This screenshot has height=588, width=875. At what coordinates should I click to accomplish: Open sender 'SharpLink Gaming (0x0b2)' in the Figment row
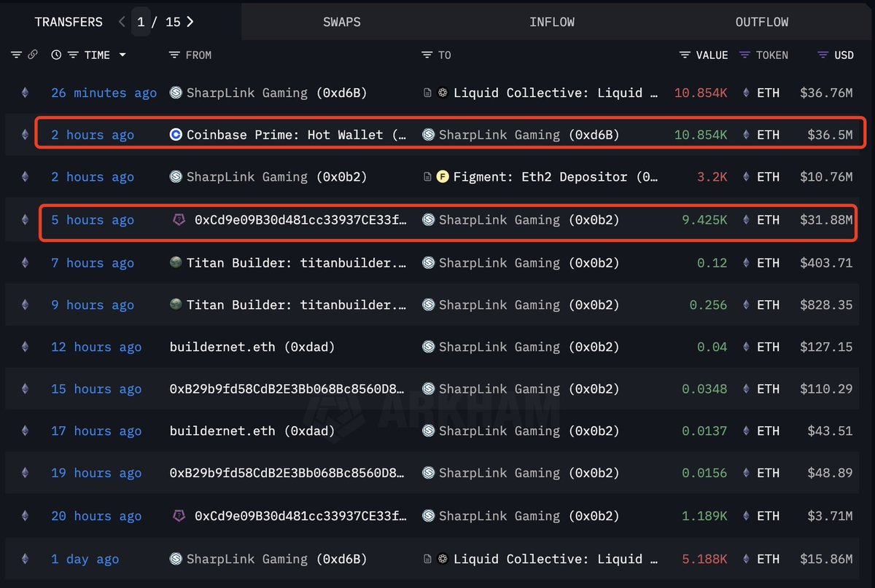click(276, 177)
